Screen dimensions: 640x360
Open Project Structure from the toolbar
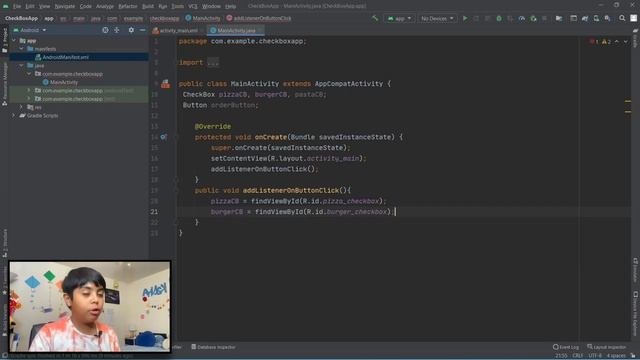click(559, 18)
